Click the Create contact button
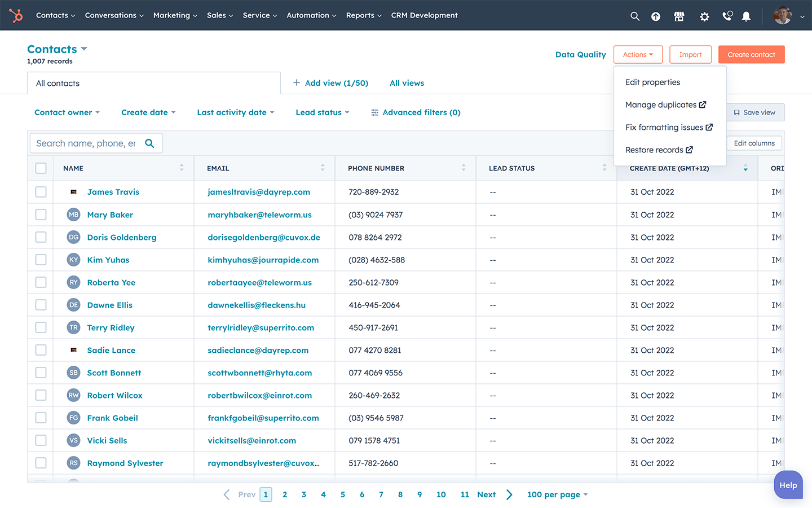 (x=751, y=55)
